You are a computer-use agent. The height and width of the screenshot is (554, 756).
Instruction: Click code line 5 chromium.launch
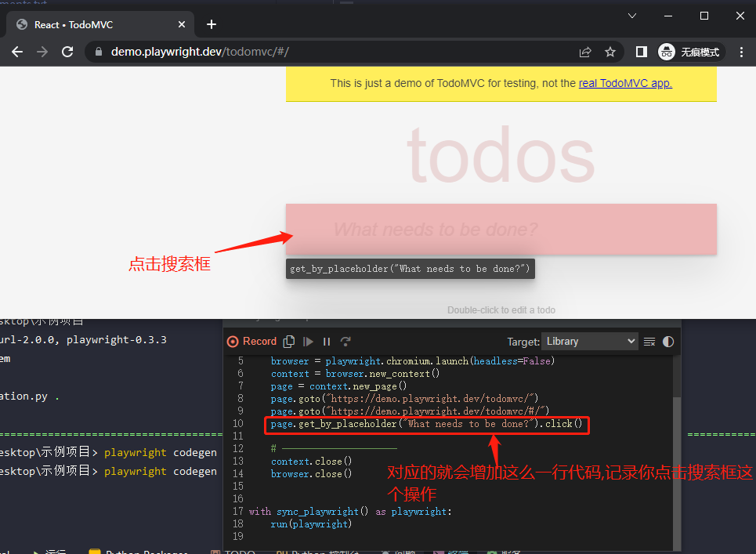click(x=413, y=361)
